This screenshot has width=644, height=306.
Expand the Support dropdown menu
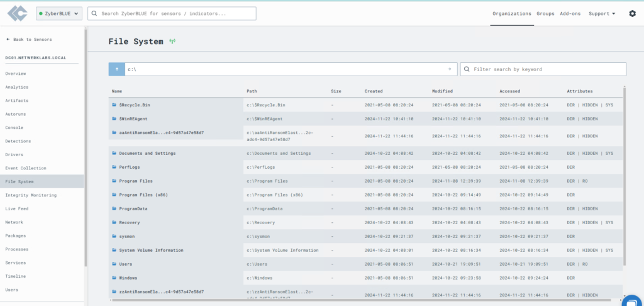[602, 14]
